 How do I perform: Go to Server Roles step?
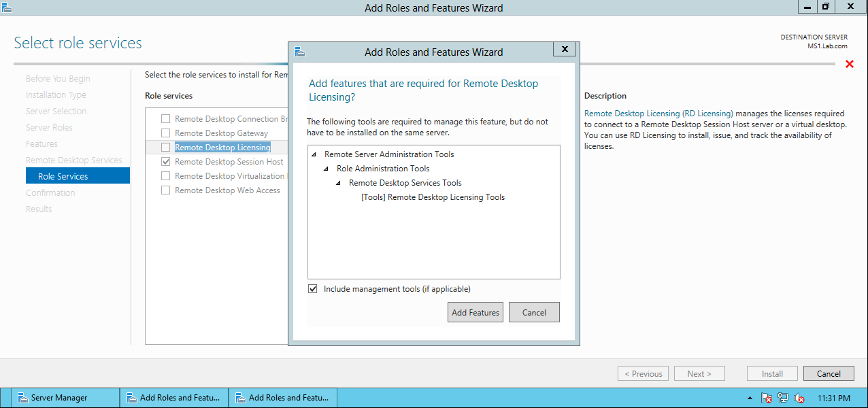[49, 128]
